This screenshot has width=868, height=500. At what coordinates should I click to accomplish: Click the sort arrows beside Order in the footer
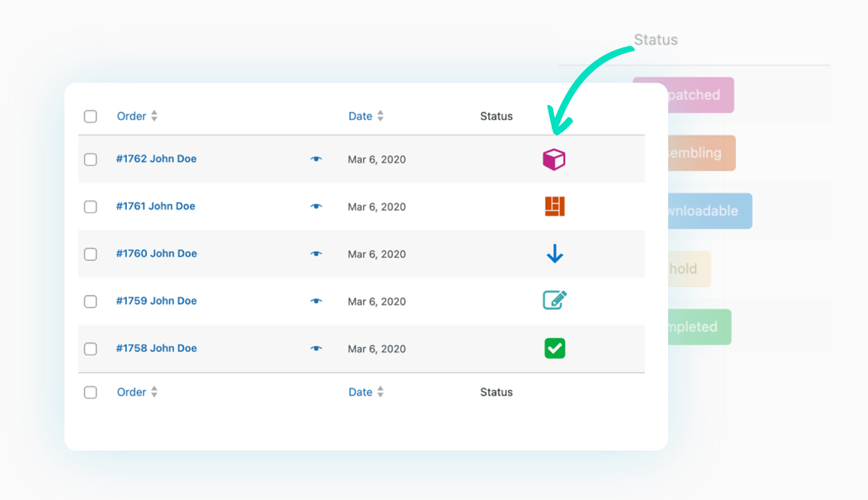[x=155, y=392]
